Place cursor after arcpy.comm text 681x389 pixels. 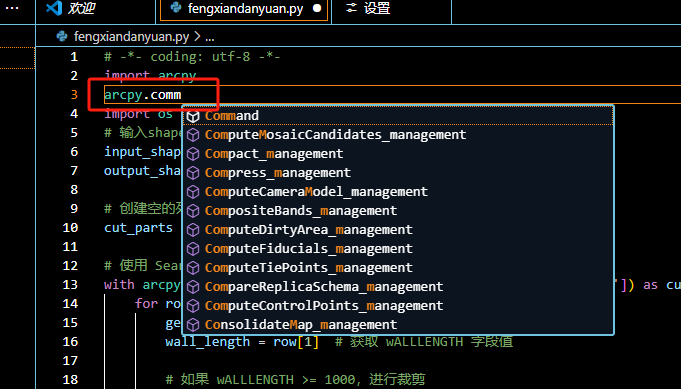(x=182, y=95)
